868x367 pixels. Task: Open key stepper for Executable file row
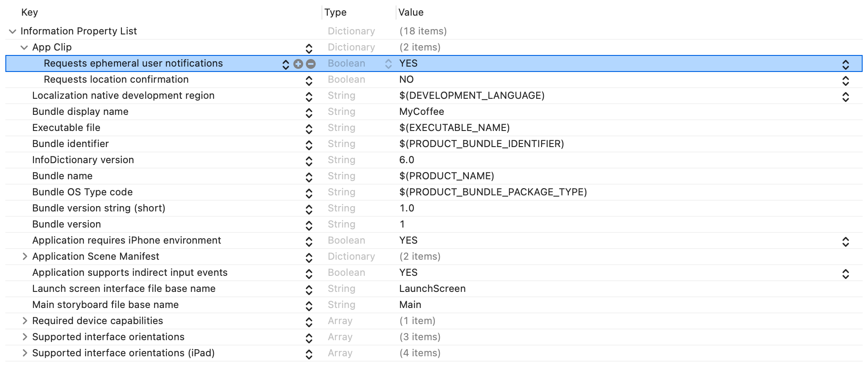tap(309, 129)
